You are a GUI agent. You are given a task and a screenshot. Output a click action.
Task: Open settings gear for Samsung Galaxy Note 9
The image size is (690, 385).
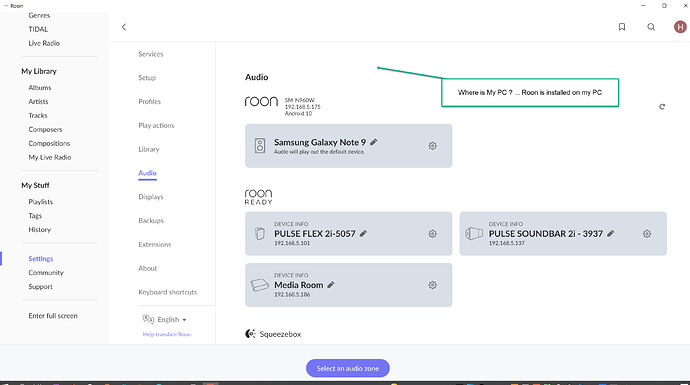tap(433, 146)
